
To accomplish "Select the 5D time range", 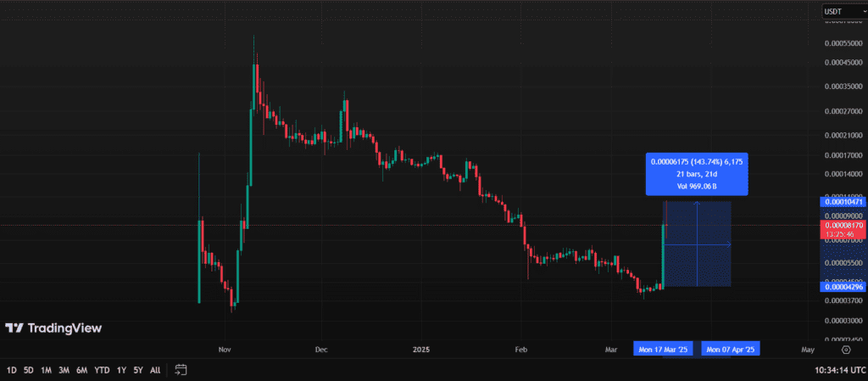I will coord(29,370).
